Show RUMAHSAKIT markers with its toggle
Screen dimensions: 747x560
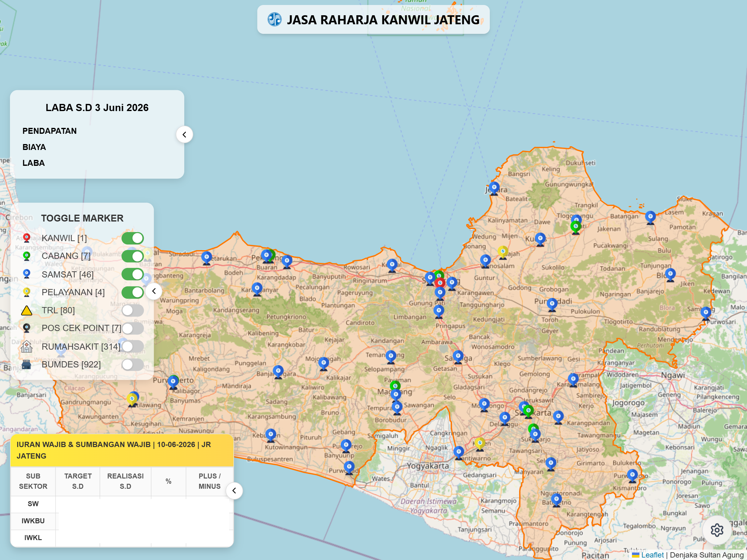(x=133, y=346)
